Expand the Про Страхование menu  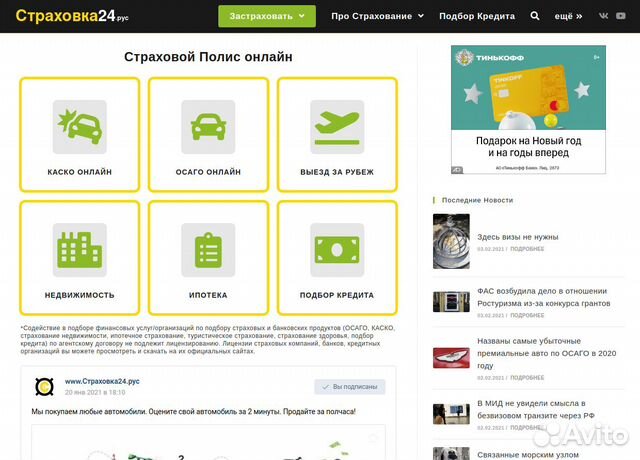pos(377,16)
